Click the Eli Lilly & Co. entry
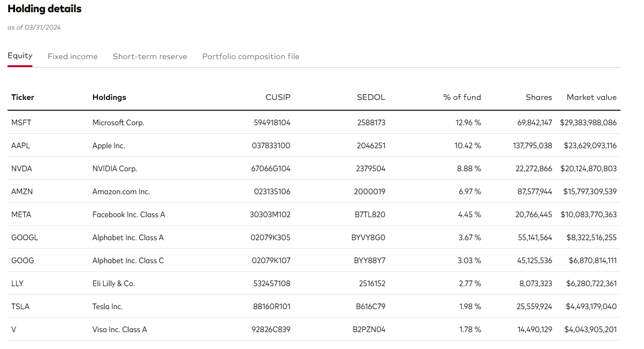 point(113,283)
